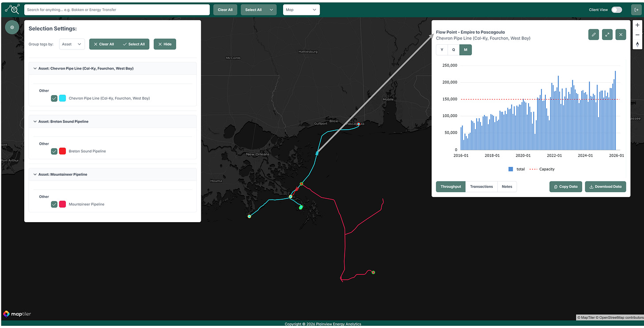Click the cyan Chevron Pipe Line color swatch
Screen dimensions: 644x328
click(x=62, y=98)
